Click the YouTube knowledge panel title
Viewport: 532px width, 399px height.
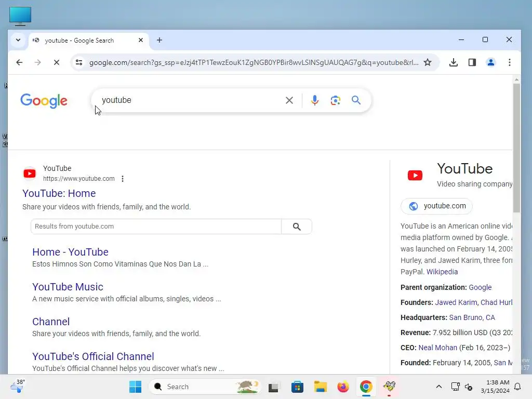(464, 169)
